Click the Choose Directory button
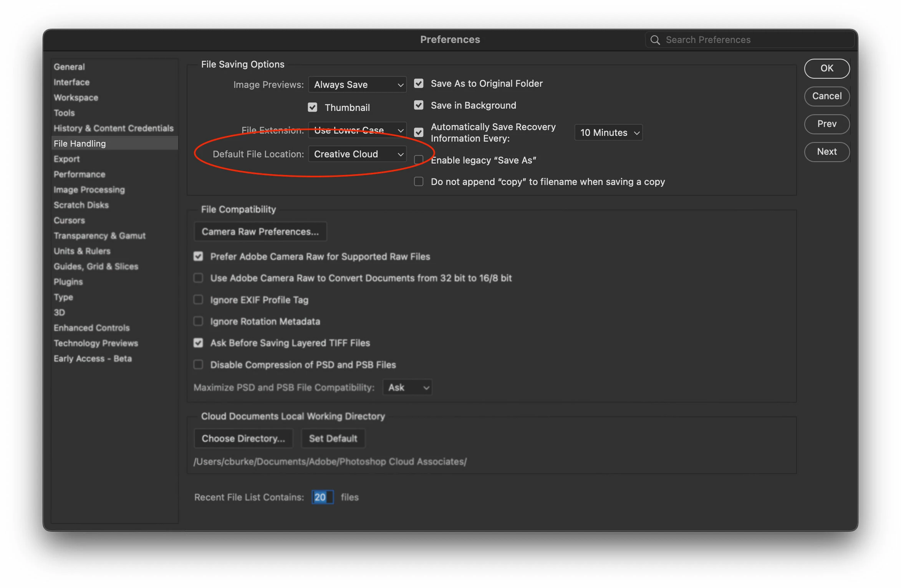 [x=243, y=438]
